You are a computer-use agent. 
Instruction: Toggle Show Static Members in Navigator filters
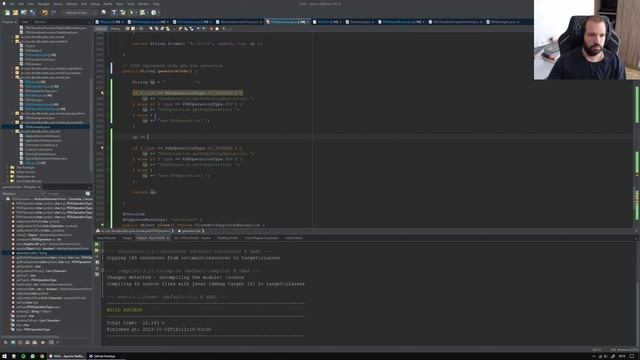point(20,342)
